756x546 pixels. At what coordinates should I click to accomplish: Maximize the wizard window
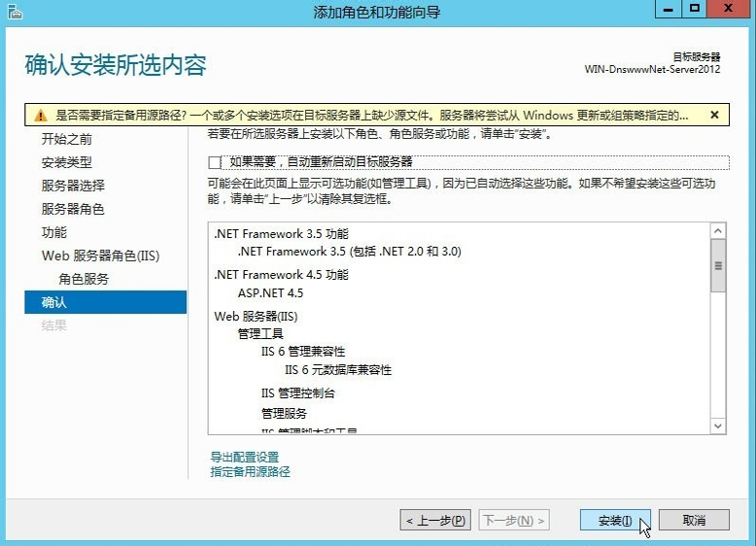(694, 9)
